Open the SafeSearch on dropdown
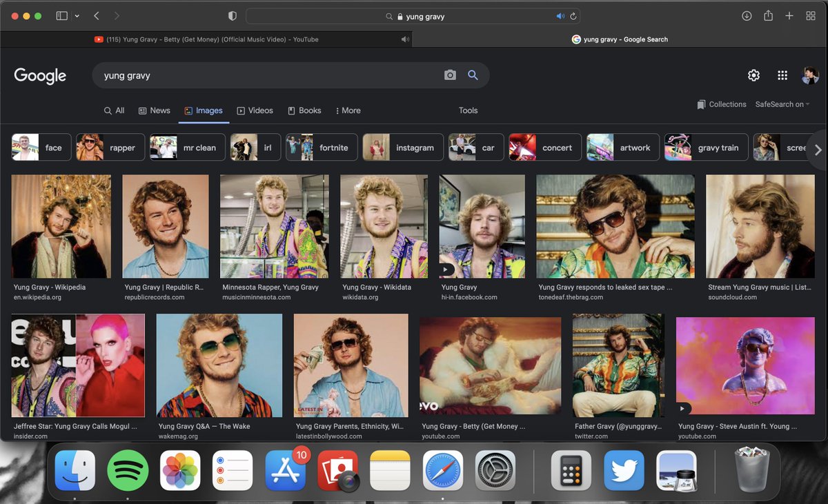This screenshot has width=828, height=504. tap(782, 104)
